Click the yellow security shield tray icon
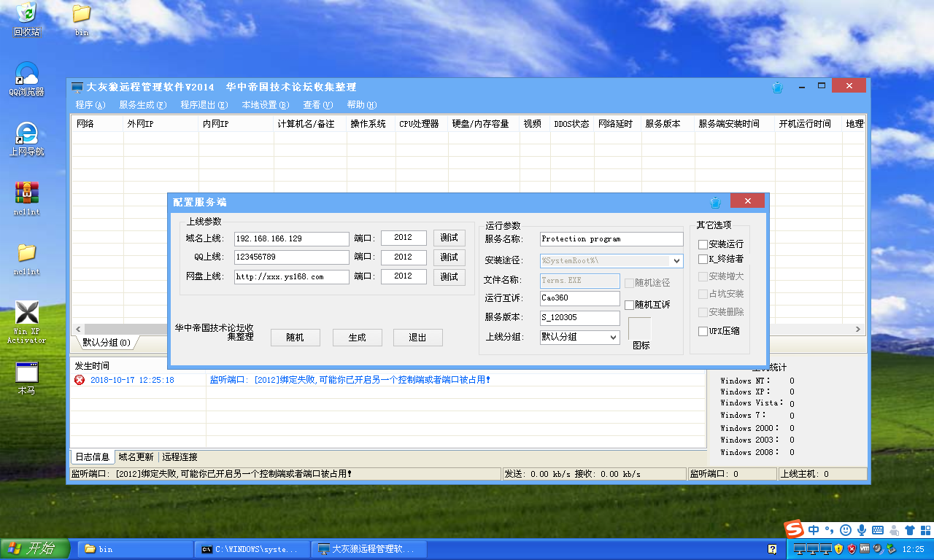This screenshot has width=934, height=560. [x=839, y=548]
